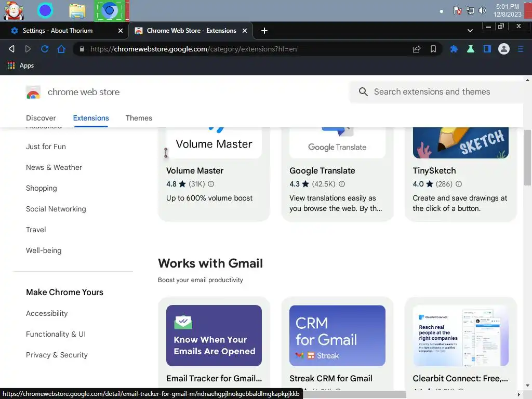Image resolution: width=532 pixels, height=399 pixels.
Task: Open the CRM for Gmail Streak thumbnail
Action: point(337,336)
